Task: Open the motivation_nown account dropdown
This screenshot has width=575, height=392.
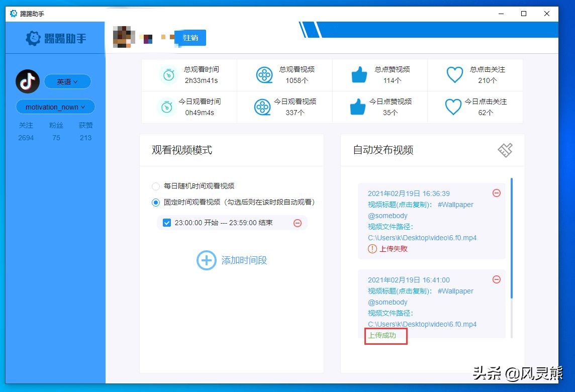Action: click(x=55, y=107)
